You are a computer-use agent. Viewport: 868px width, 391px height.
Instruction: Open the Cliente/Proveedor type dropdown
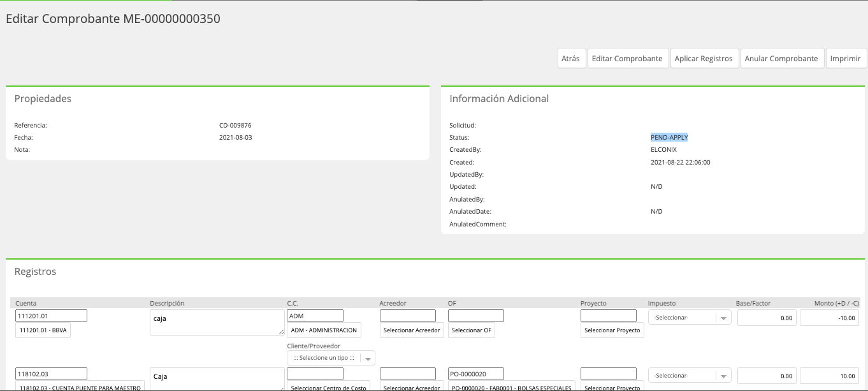coord(331,358)
